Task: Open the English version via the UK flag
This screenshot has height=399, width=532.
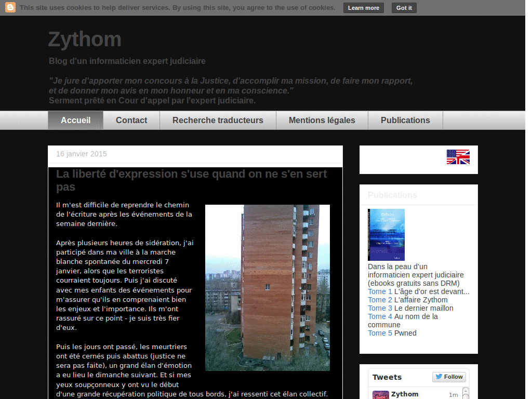Action: (457, 156)
